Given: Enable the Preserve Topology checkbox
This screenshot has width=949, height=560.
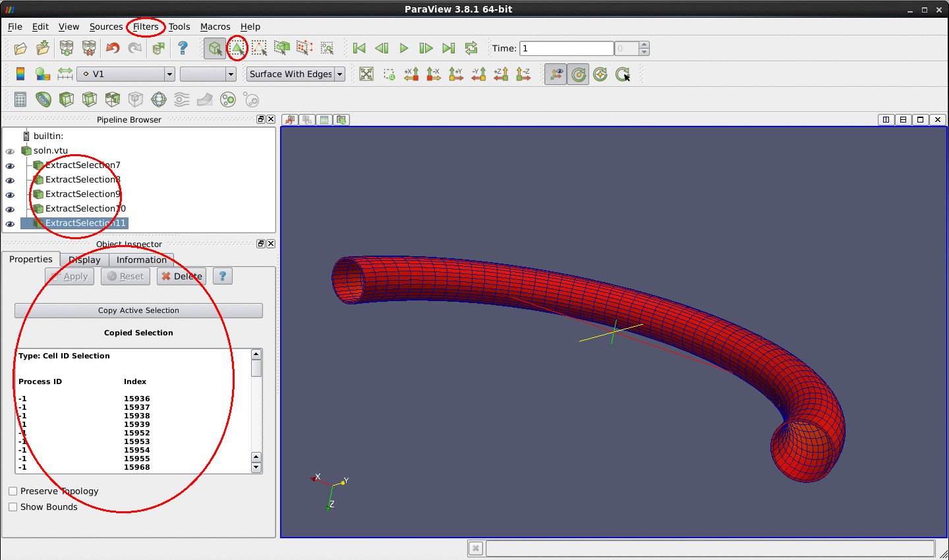Looking at the screenshot, I should click(13, 491).
